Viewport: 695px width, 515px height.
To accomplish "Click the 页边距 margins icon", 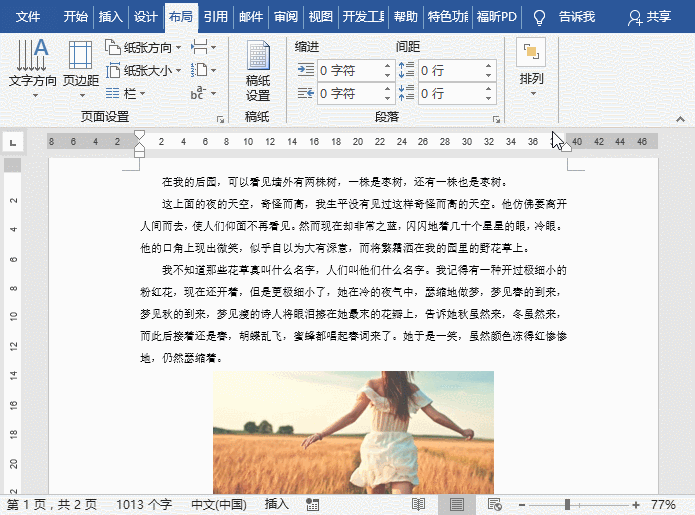I will [x=81, y=62].
